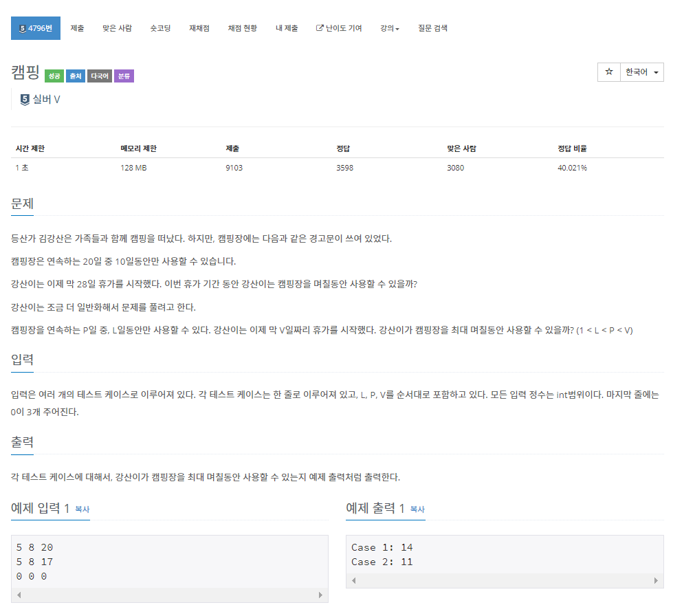This screenshot has height=616, width=684.
Task: Click the 문제 section heading
Action: (x=22, y=203)
